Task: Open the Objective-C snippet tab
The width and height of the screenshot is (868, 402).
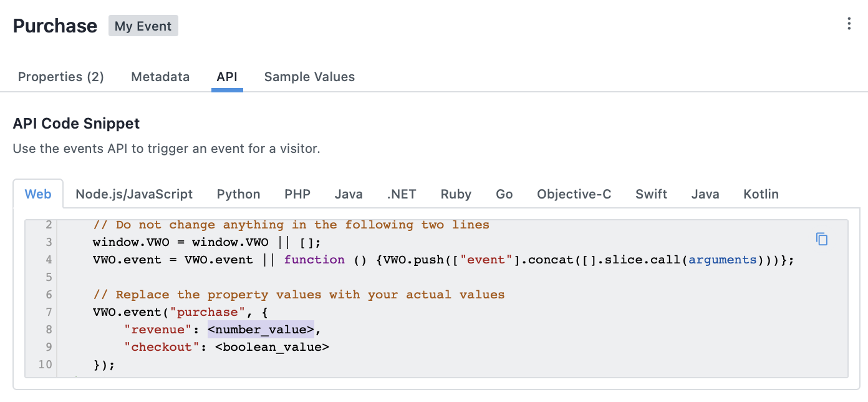Action: click(574, 194)
